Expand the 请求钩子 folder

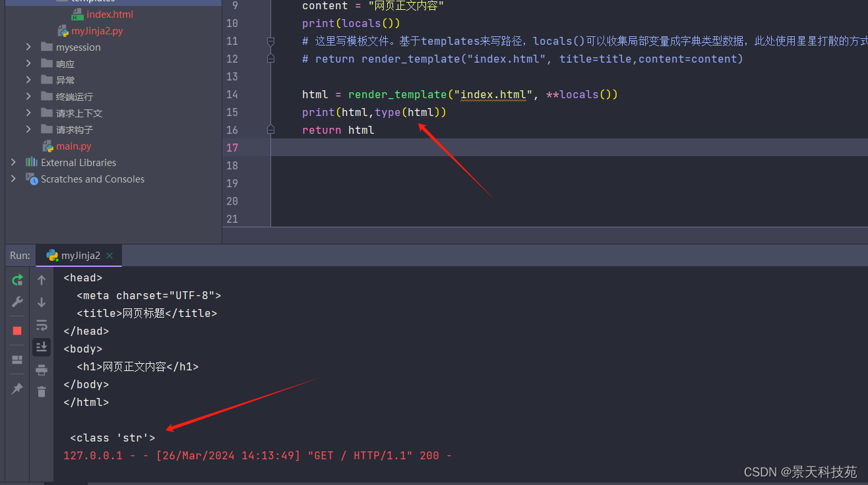click(x=28, y=129)
